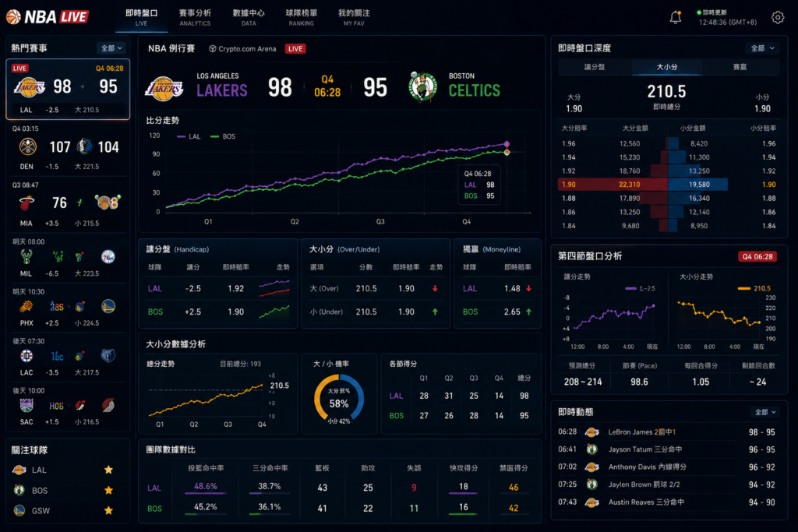This screenshot has height=532, width=798.
Task: Click the red LIVE badge beside Crypto.com Arena
Action: pos(295,49)
